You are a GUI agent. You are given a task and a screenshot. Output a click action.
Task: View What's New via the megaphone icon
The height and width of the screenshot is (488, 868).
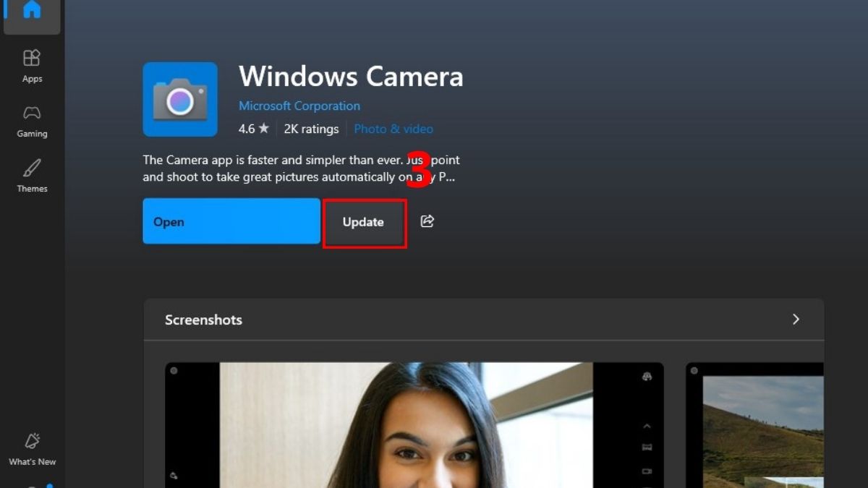click(x=32, y=447)
